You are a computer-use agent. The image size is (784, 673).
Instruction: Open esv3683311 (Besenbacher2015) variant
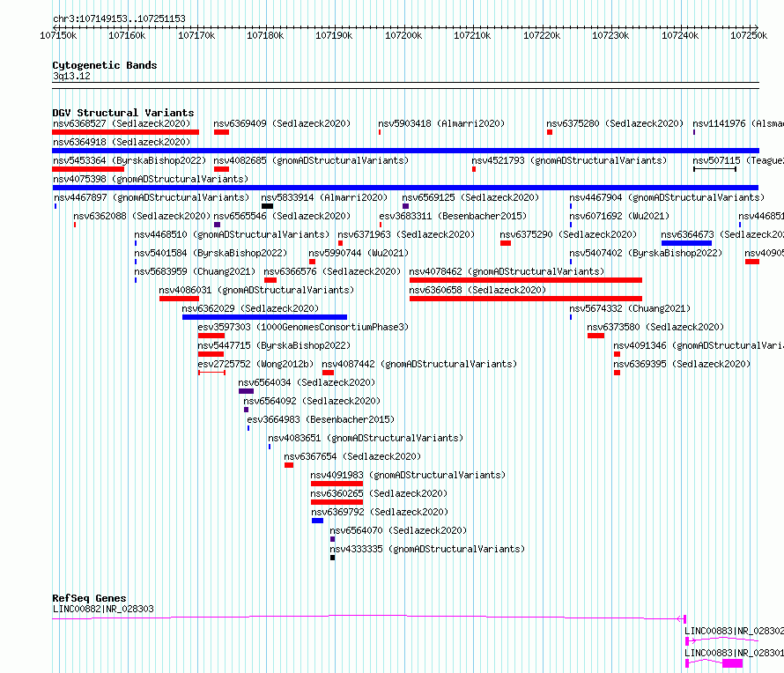click(453, 216)
